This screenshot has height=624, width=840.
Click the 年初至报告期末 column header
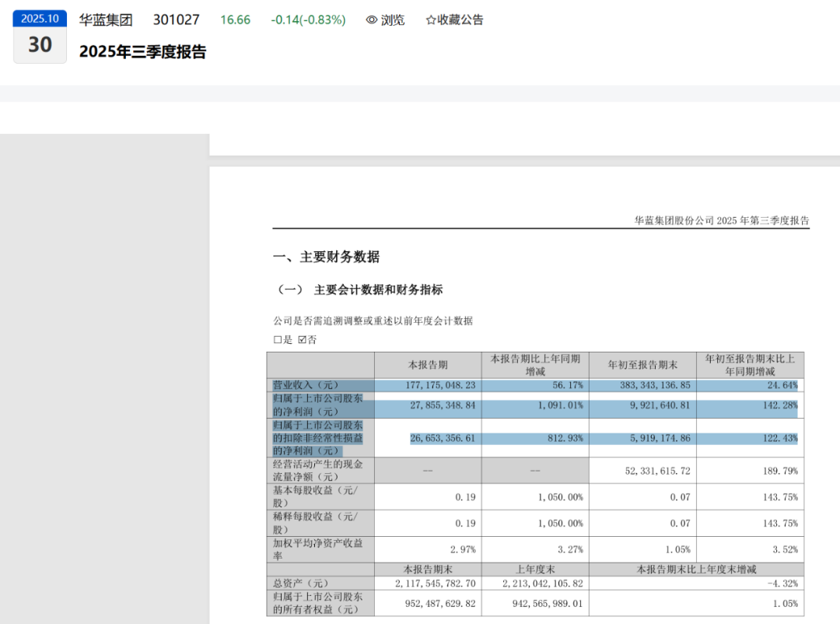click(x=642, y=365)
